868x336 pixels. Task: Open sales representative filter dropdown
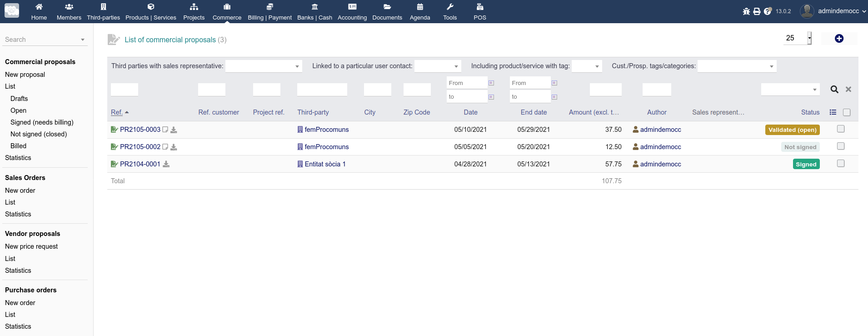point(264,66)
